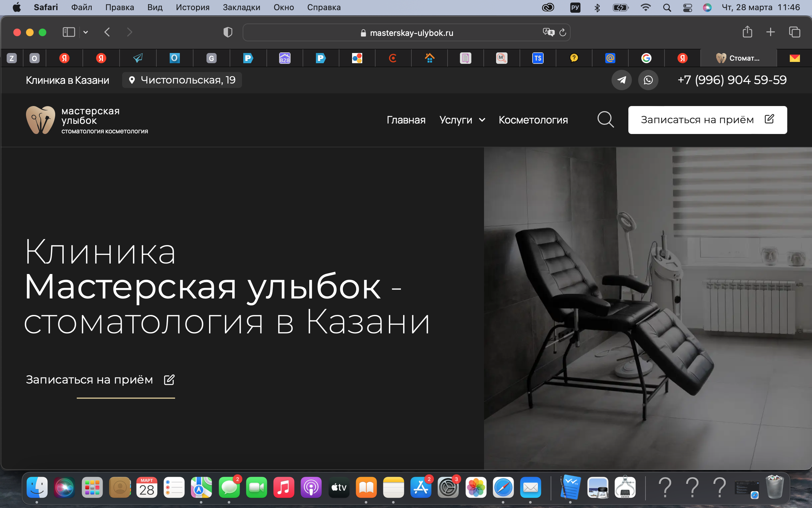Open the Apple menu

click(x=17, y=7)
